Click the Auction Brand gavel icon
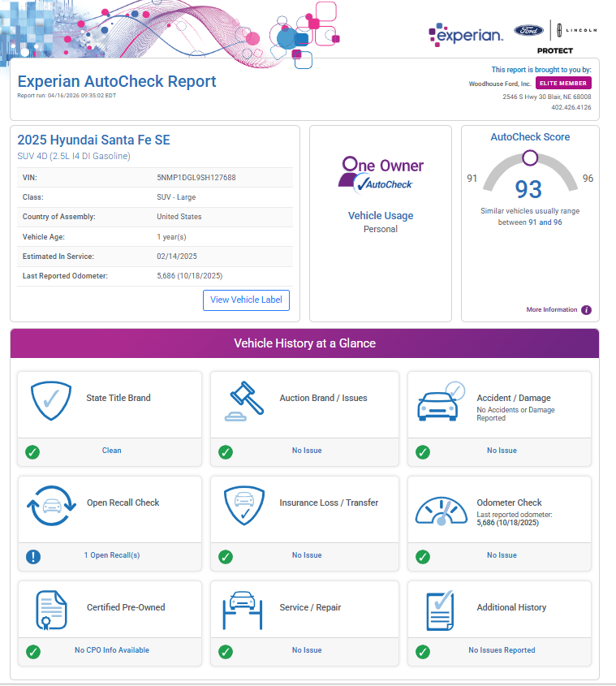This screenshot has height=686, width=616. 244,401
